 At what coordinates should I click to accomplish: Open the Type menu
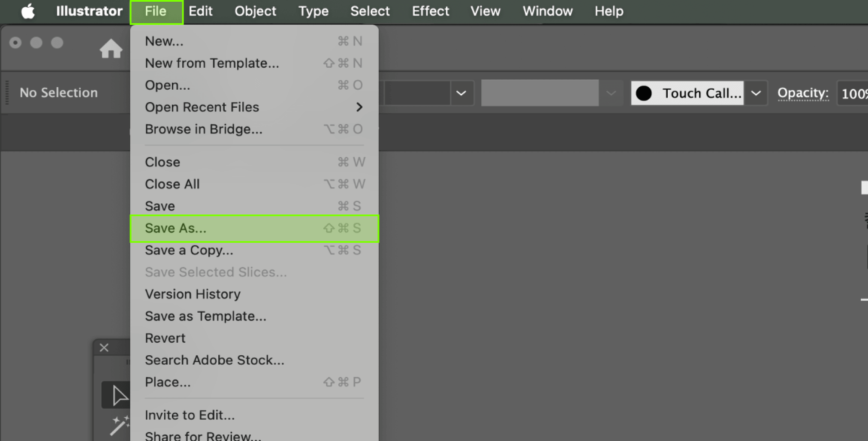pyautogui.click(x=313, y=11)
